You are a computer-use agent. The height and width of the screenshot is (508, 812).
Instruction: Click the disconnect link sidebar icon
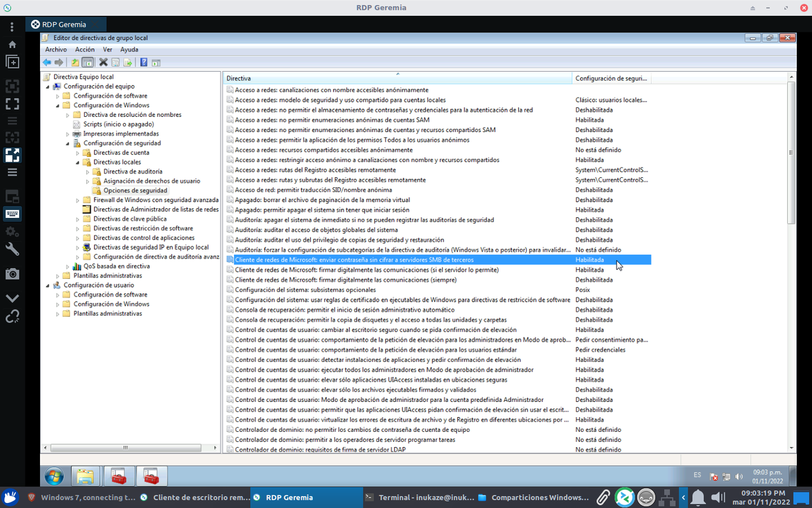(12, 316)
